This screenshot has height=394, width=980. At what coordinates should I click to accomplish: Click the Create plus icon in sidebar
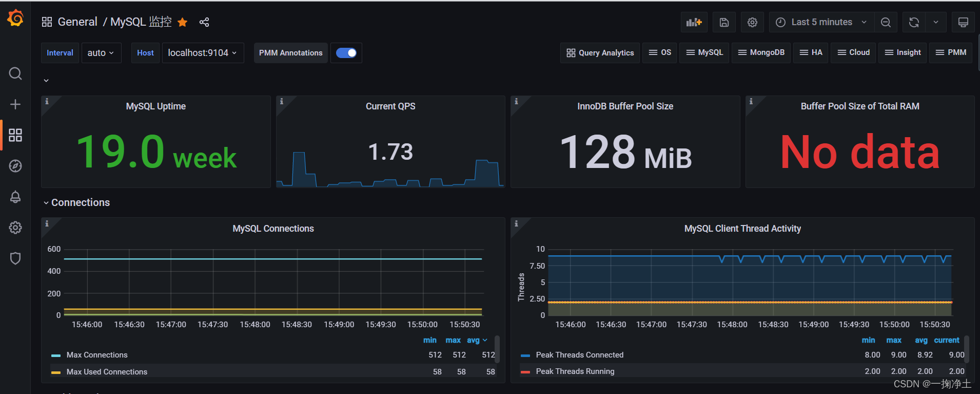15,104
